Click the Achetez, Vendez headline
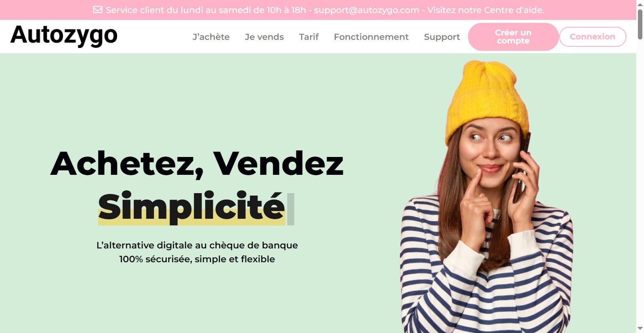Viewport: 644px width, 333px height. pyautogui.click(x=197, y=163)
